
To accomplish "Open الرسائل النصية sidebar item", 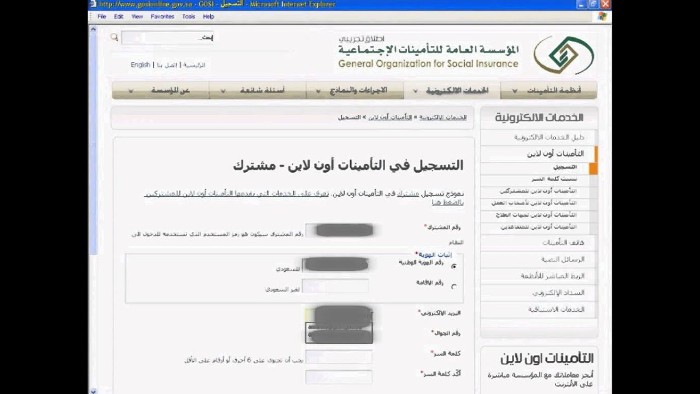I will tap(562, 259).
